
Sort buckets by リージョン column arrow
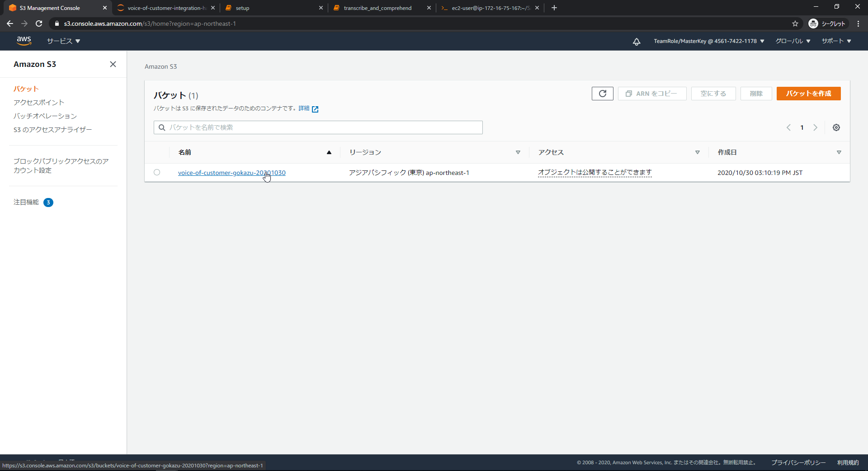pyautogui.click(x=518, y=152)
